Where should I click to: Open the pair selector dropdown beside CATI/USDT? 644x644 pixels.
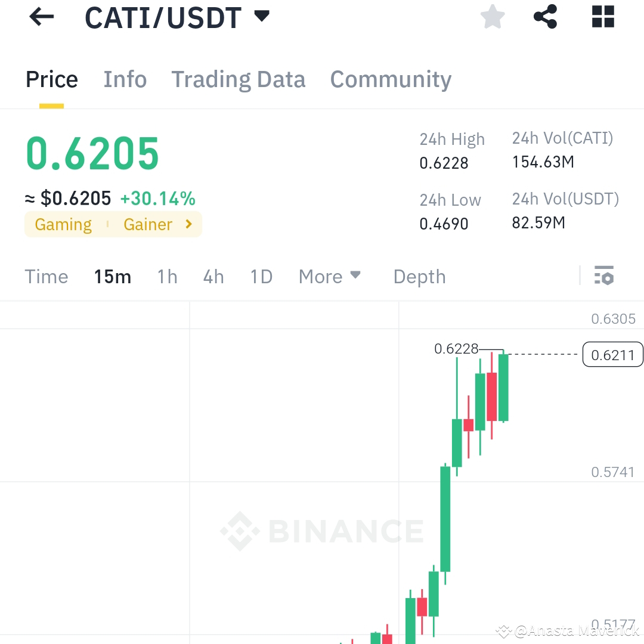(x=261, y=17)
